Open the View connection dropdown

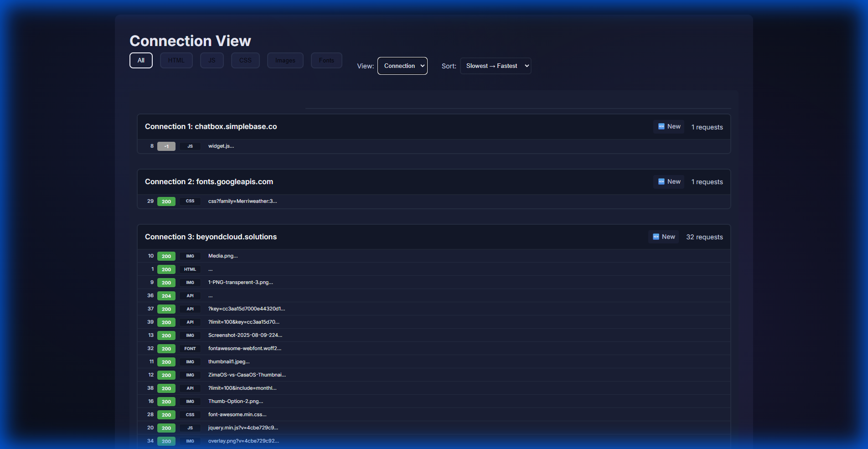click(x=402, y=66)
